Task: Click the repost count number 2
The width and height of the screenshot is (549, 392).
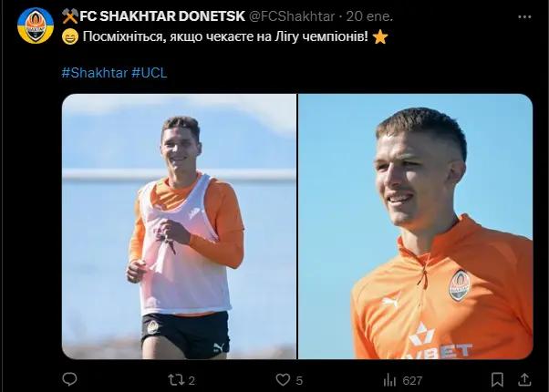Action: pos(192,380)
